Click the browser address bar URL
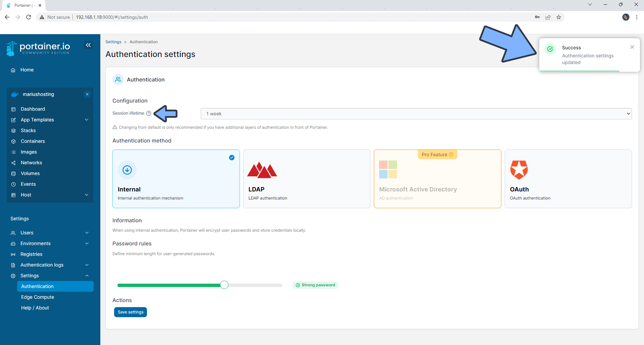 (x=112, y=17)
